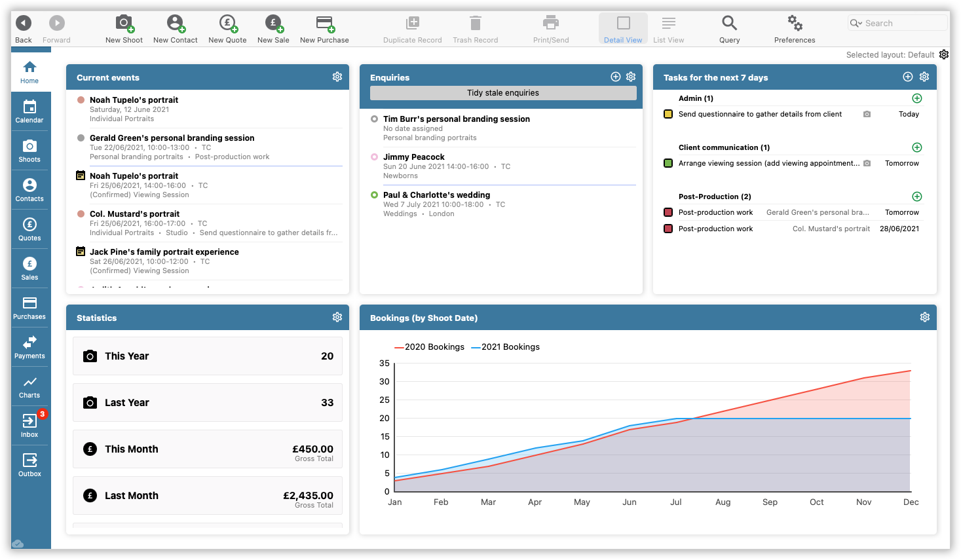Viewport: 961px width, 560px height.
Task: Switch to List View
Action: (668, 29)
